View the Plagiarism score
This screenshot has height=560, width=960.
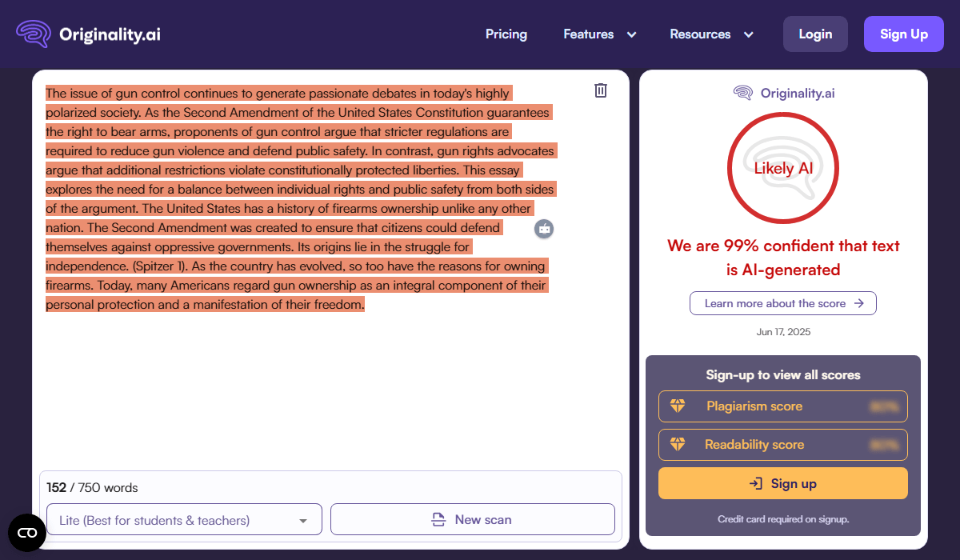tap(783, 406)
